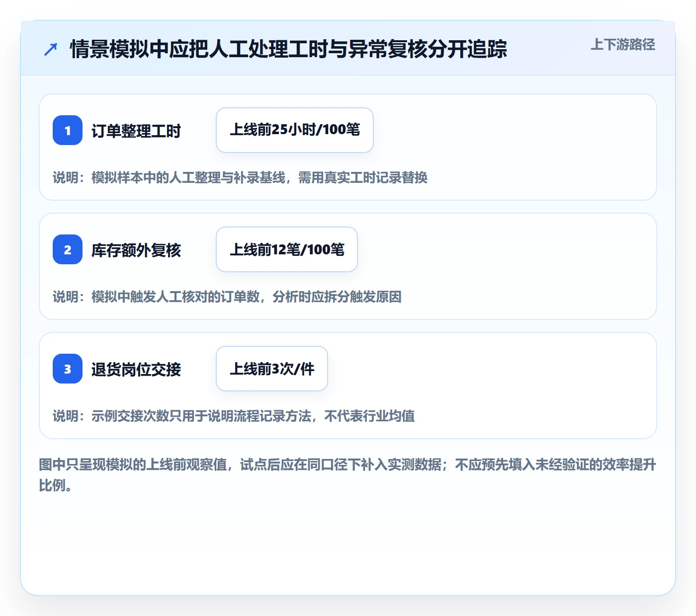Viewport: 696px width, 616px height.
Task: Click the 上线前12笔/100笔 value chip
Action: tap(287, 249)
